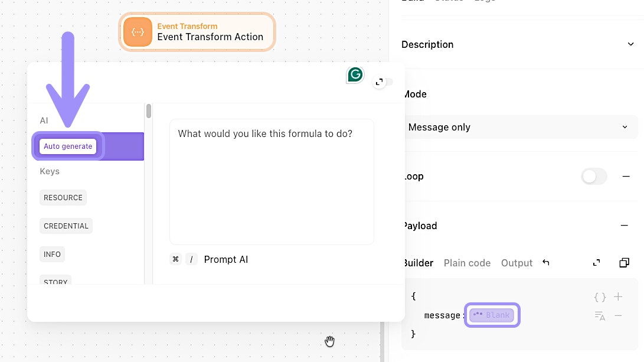Select the RESOURCE key

click(x=63, y=197)
